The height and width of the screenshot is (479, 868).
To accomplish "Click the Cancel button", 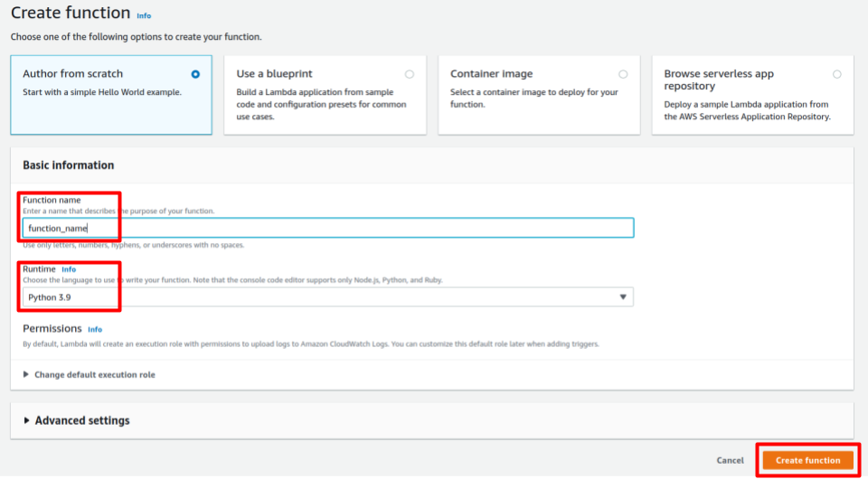I will pyautogui.click(x=730, y=460).
